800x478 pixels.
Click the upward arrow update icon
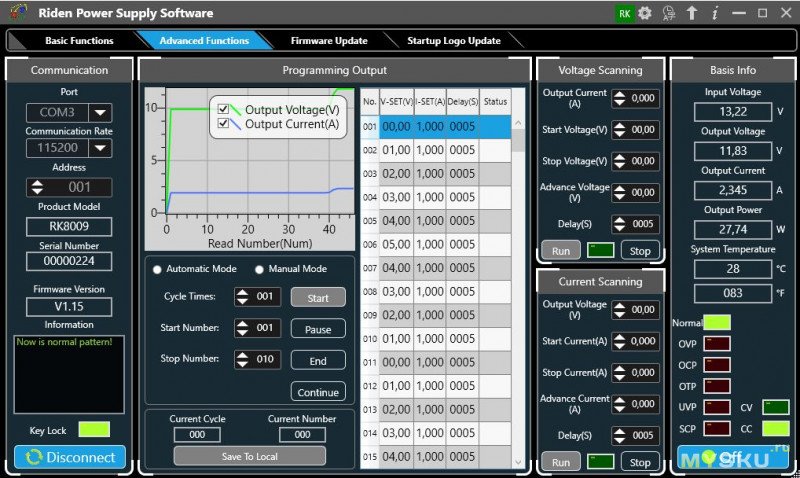point(692,13)
